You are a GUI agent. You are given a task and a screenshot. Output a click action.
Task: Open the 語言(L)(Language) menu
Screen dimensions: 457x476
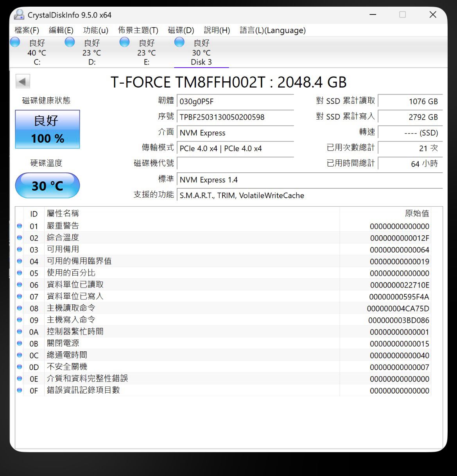272,30
